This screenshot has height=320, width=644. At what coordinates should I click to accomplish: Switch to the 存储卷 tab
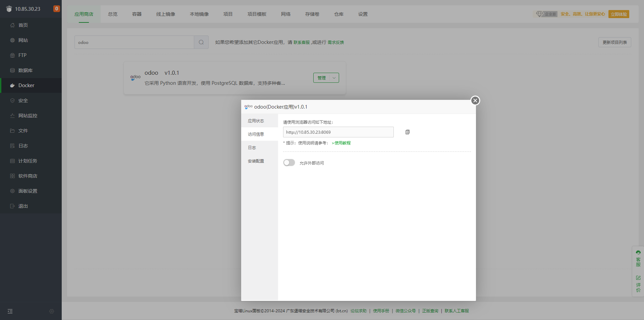pyautogui.click(x=312, y=14)
